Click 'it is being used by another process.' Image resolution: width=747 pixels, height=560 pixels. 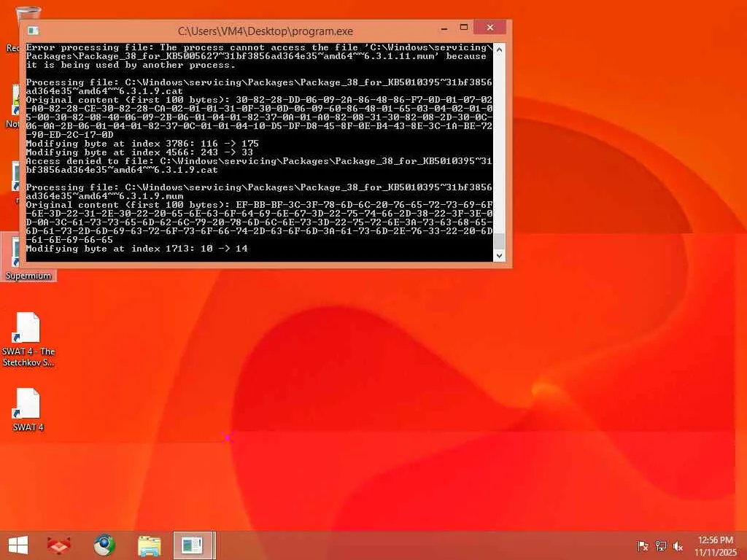click(x=131, y=65)
